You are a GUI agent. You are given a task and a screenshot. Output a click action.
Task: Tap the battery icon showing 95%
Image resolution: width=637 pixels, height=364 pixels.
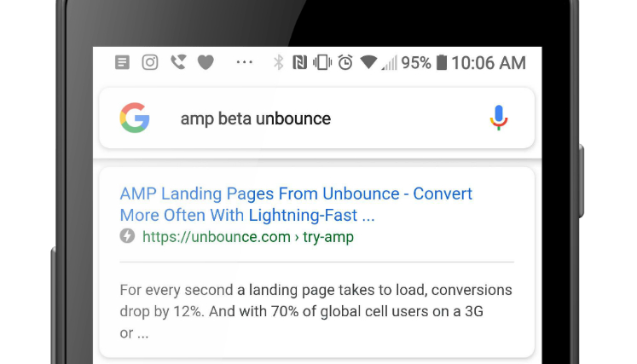(442, 62)
